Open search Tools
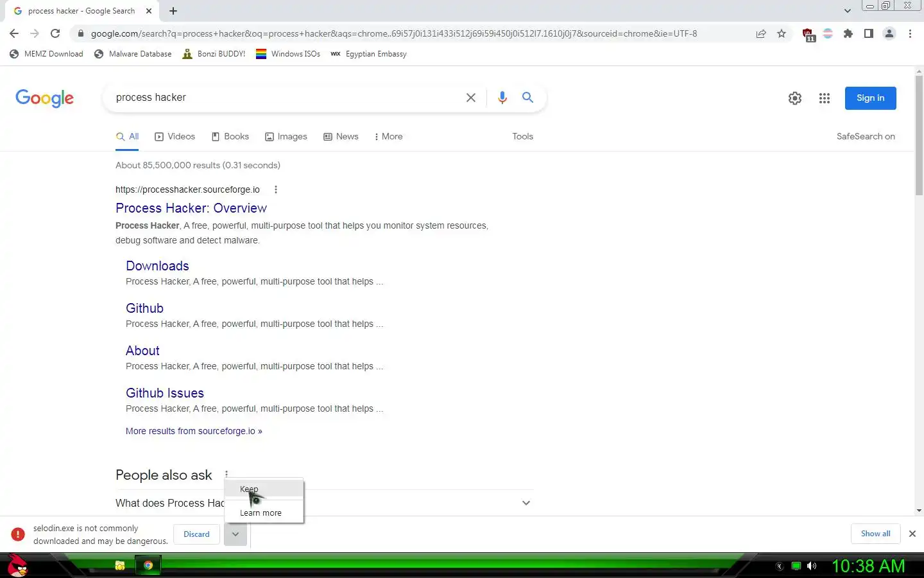 [522, 136]
